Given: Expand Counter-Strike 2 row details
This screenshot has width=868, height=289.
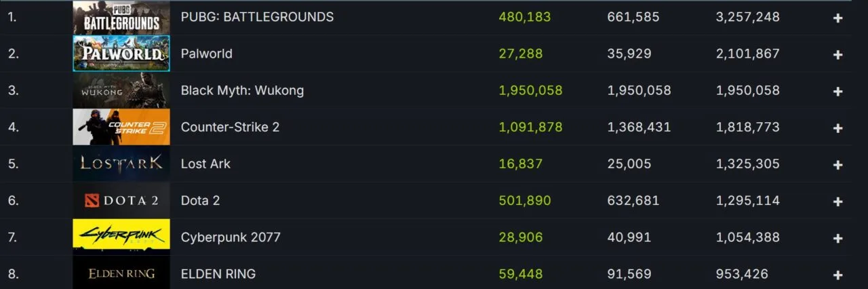Looking at the screenshot, I should click(838, 128).
